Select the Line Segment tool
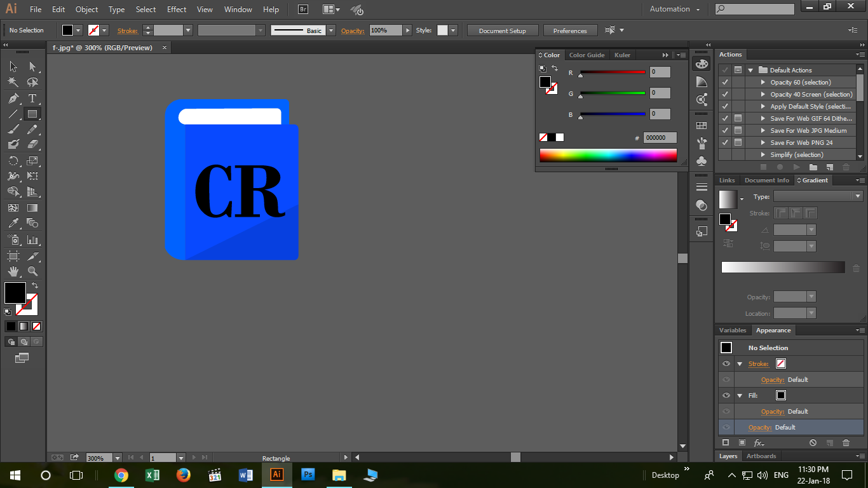Viewport: 868px width, 488px height. pos(13,114)
